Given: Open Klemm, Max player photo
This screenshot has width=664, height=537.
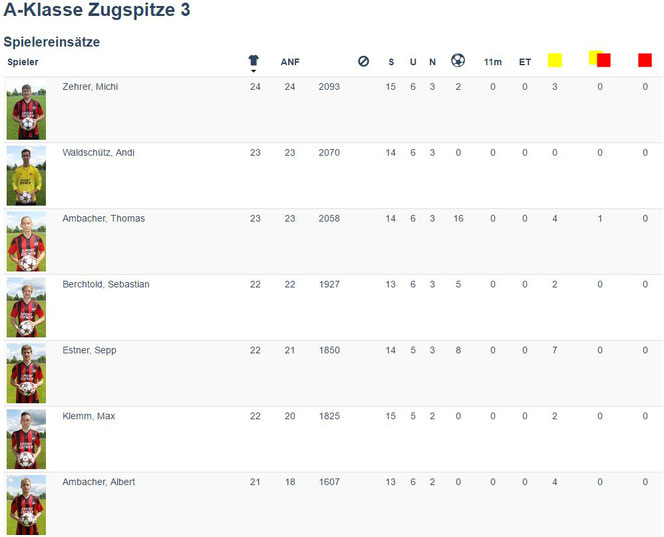Looking at the screenshot, I should coord(26,440).
